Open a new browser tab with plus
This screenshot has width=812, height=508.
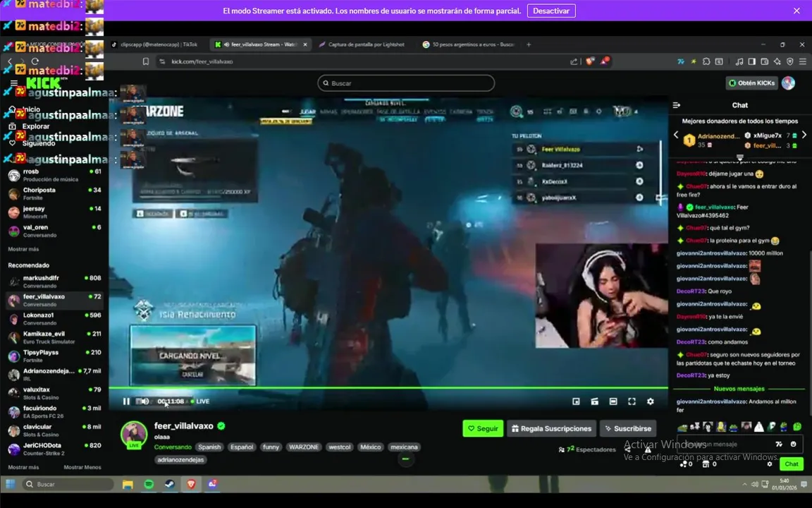[x=529, y=44]
